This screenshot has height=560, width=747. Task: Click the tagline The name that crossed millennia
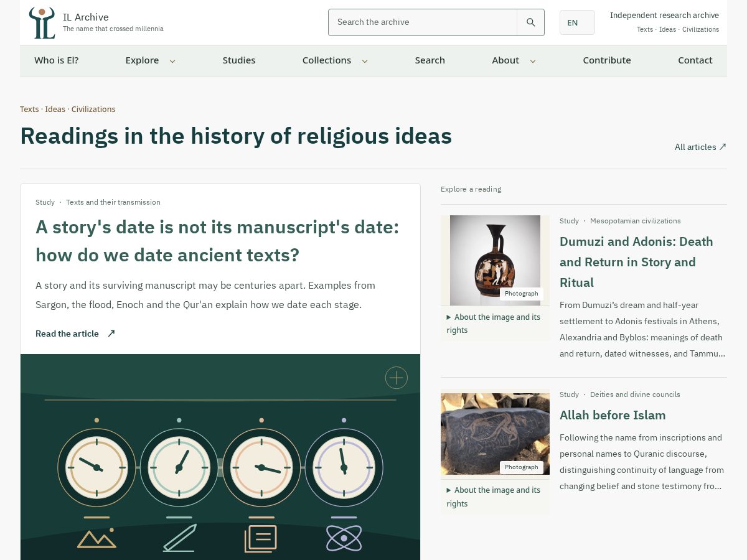(x=113, y=29)
